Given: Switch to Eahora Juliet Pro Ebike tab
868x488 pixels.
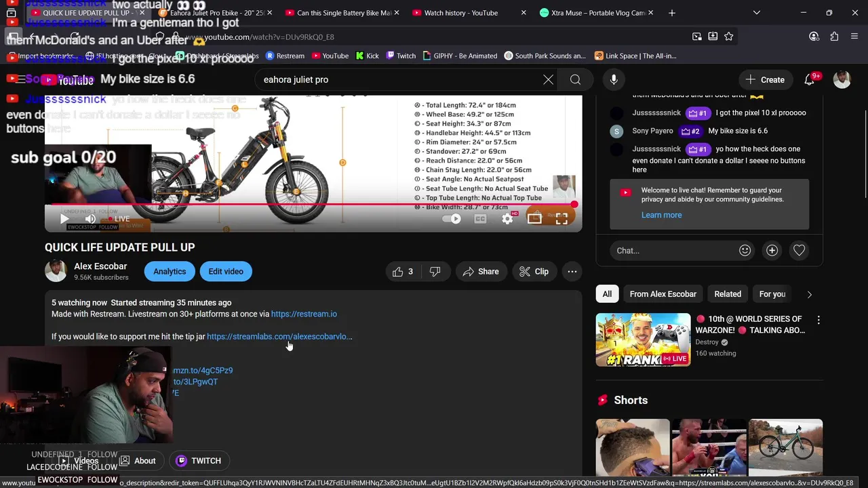Looking at the screenshot, I should pyautogui.click(x=216, y=13).
